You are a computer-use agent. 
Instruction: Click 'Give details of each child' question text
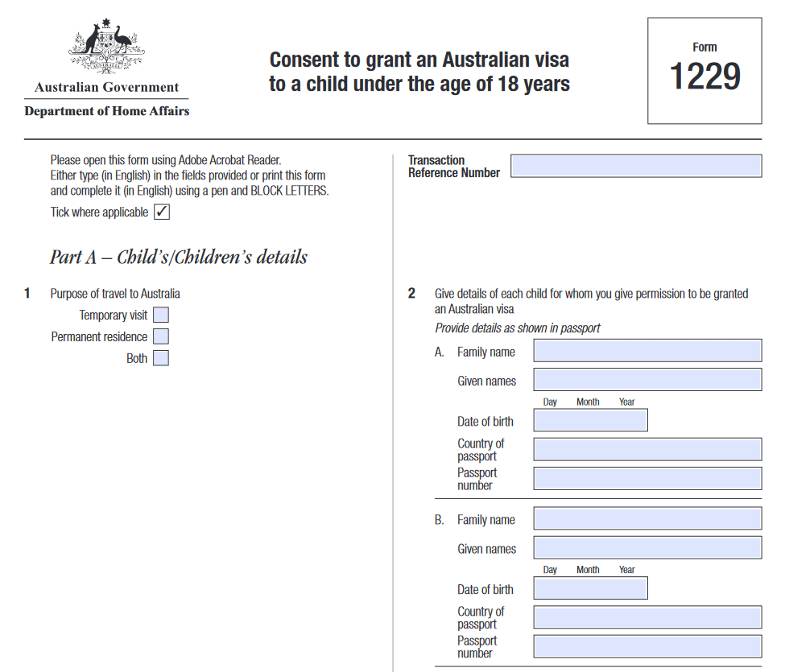[591, 301]
